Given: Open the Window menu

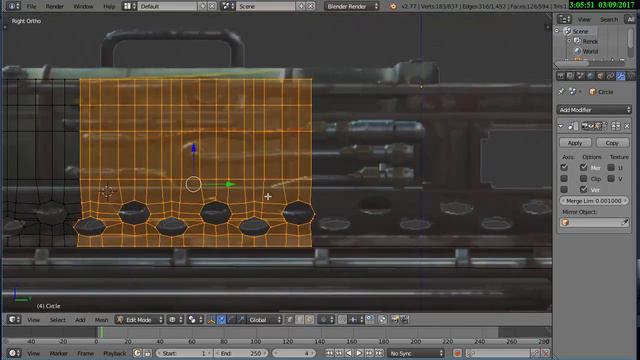Looking at the screenshot, I should 83,7.
